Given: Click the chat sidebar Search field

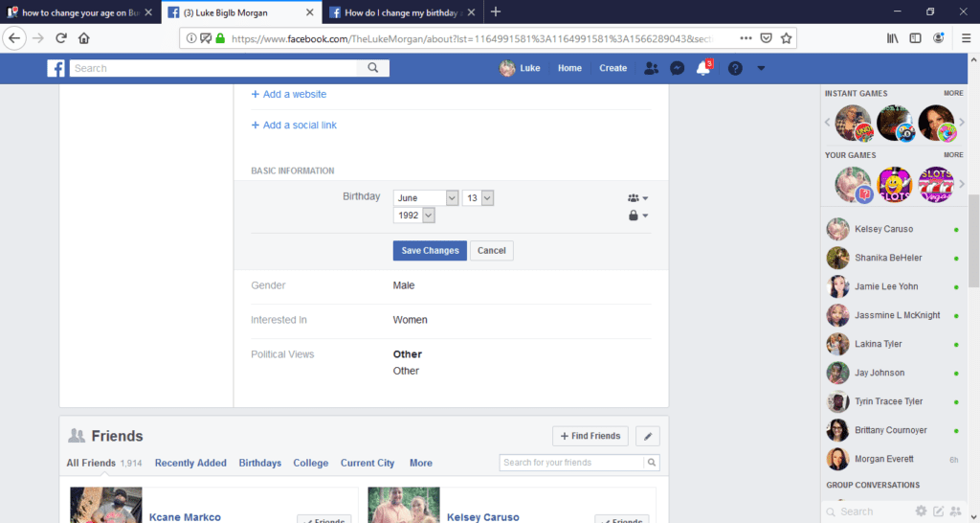Looking at the screenshot, I should (869, 512).
